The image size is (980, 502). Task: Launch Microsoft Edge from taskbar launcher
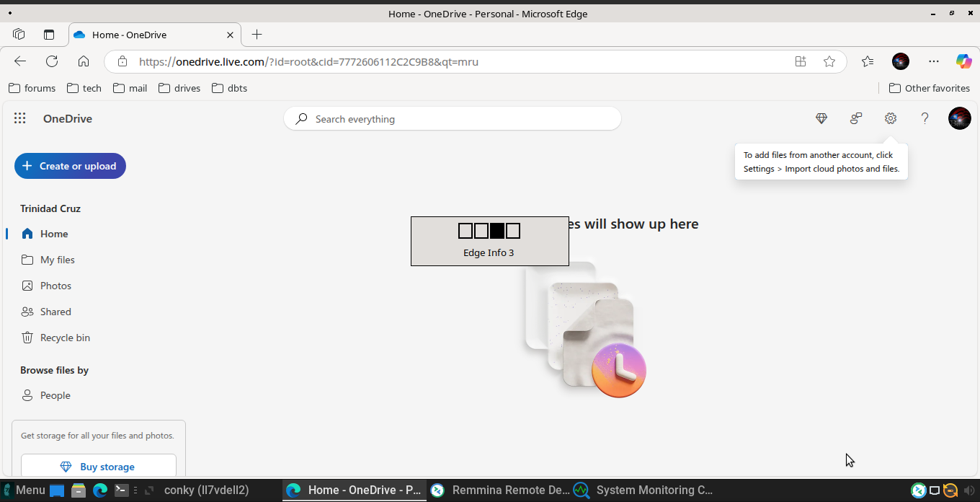(x=100, y=490)
